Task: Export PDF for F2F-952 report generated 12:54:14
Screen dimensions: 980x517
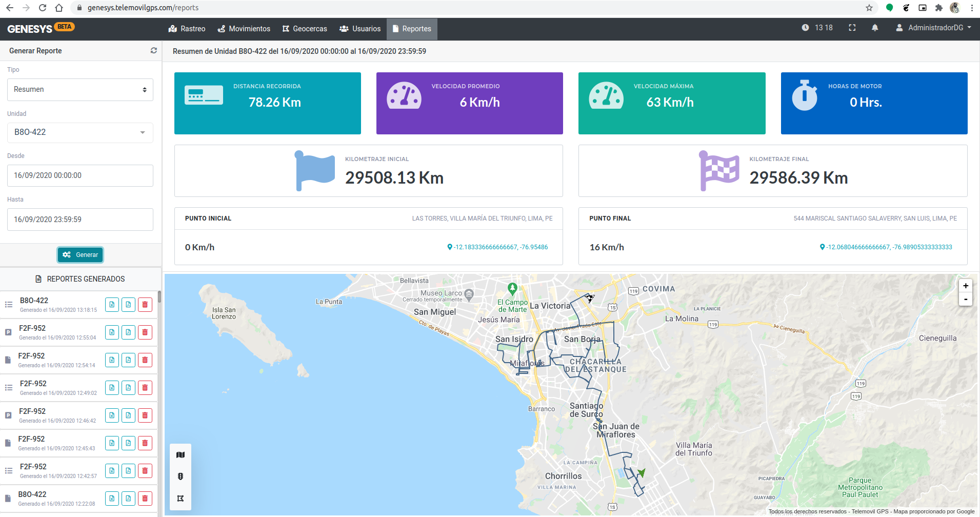Action: 128,360
